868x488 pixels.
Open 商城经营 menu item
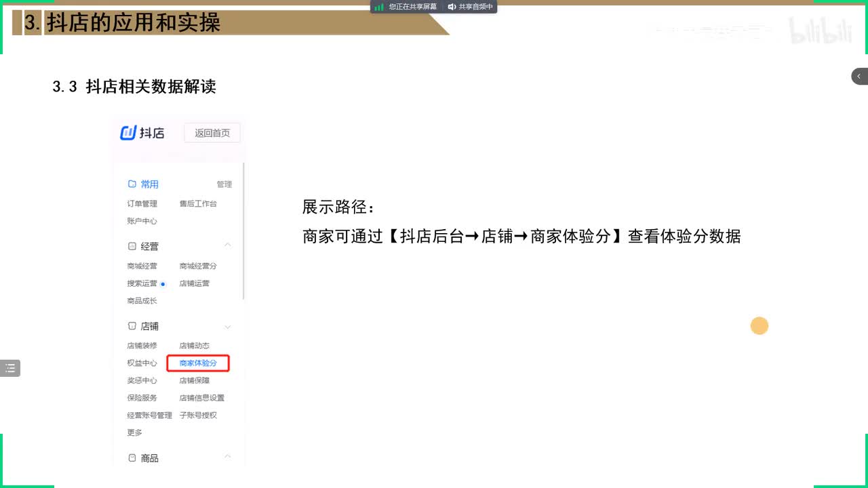[142, 266]
